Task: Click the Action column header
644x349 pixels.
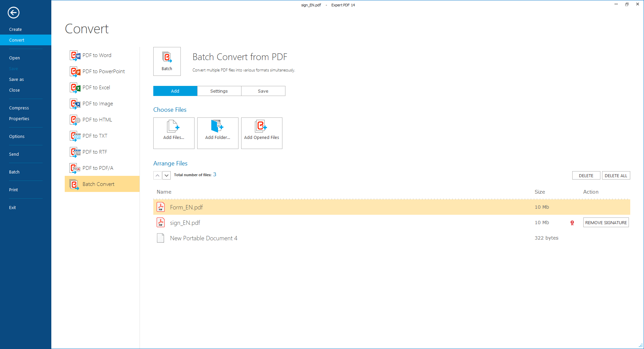Action: pos(591,192)
